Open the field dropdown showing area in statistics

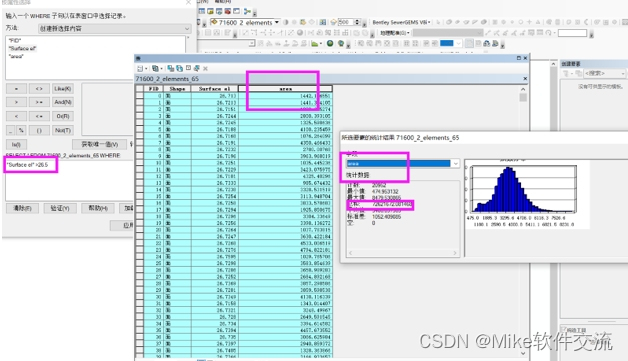pos(455,163)
